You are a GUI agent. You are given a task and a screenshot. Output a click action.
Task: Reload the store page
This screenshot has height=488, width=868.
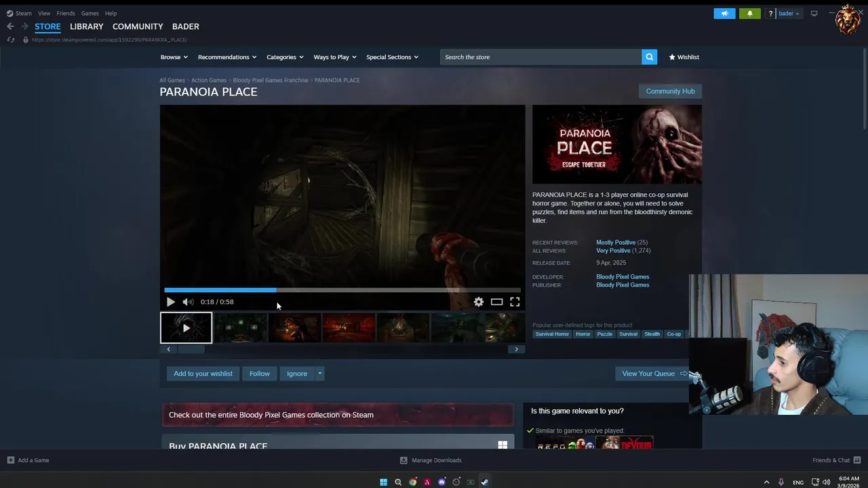click(10, 40)
